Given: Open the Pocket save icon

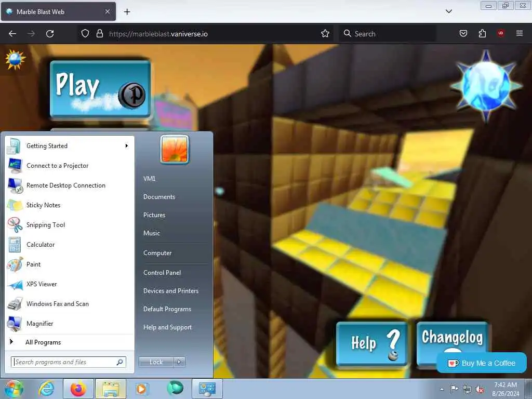Looking at the screenshot, I should (463, 34).
